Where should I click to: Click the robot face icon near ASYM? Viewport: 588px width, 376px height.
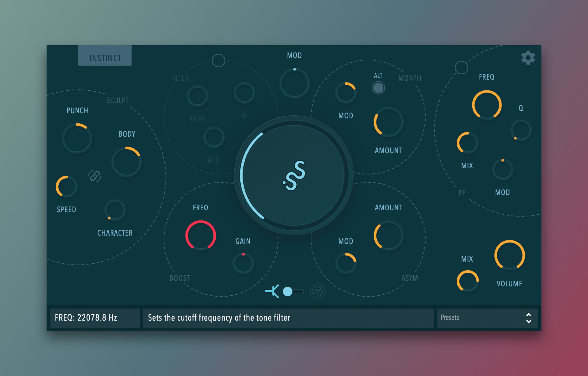(x=318, y=291)
